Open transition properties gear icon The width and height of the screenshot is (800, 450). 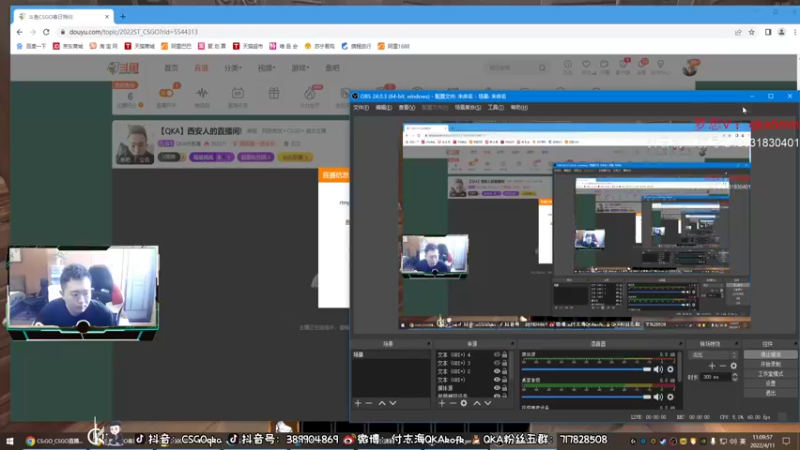pyautogui.click(x=734, y=366)
